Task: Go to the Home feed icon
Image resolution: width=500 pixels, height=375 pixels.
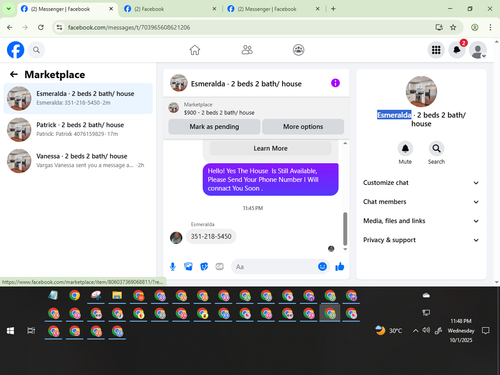Action: tap(195, 50)
